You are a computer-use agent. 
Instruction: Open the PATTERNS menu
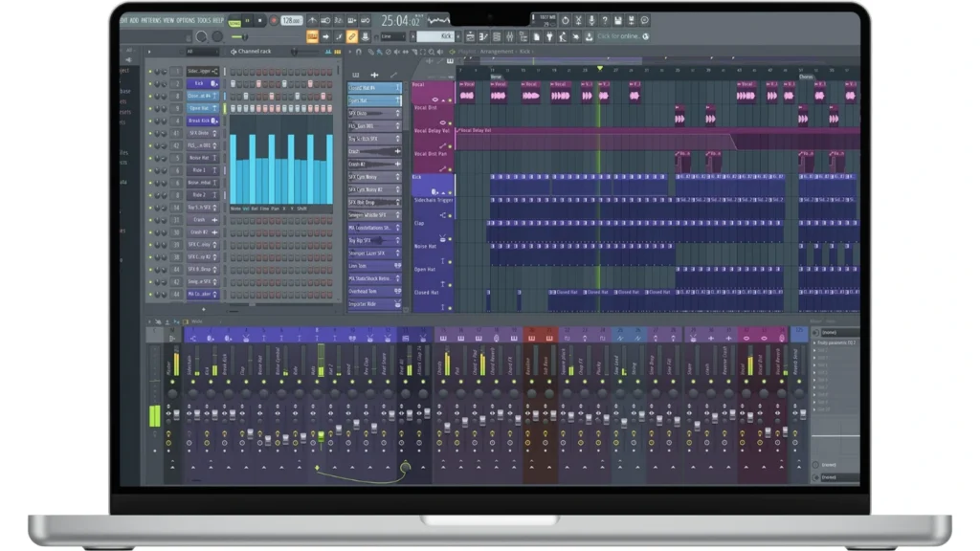[x=150, y=20]
